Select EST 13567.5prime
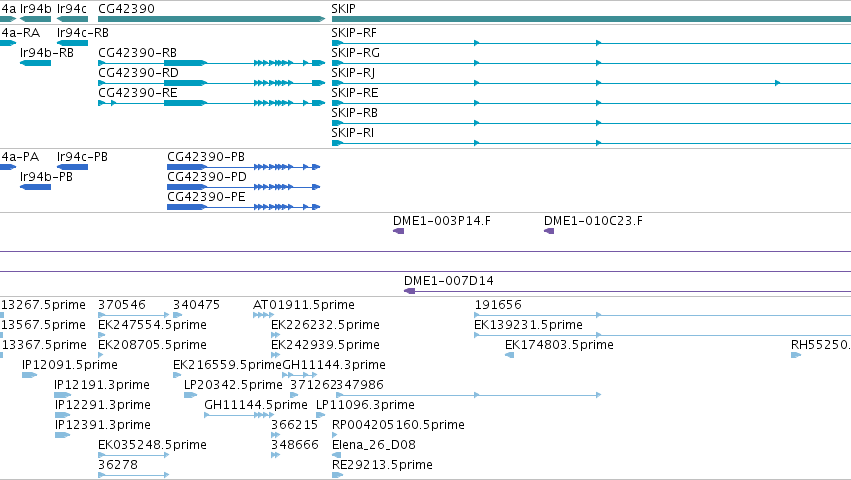 (x=2, y=335)
